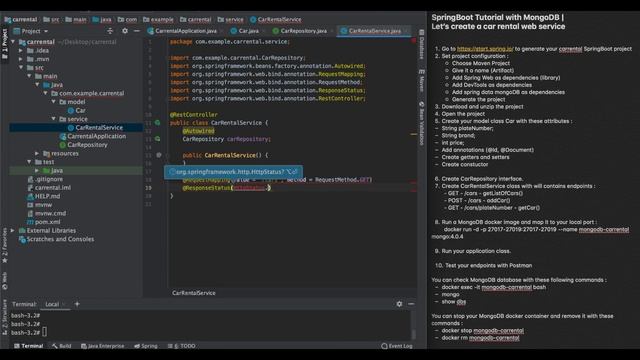Screen dimensions: 640x360
Task: Open the Event Log
Action: [397, 346]
